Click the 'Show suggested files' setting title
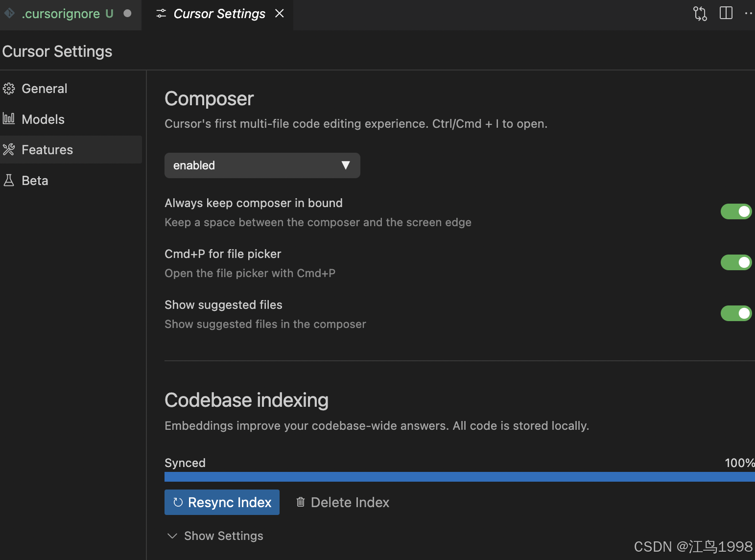755x560 pixels. pyautogui.click(x=223, y=305)
